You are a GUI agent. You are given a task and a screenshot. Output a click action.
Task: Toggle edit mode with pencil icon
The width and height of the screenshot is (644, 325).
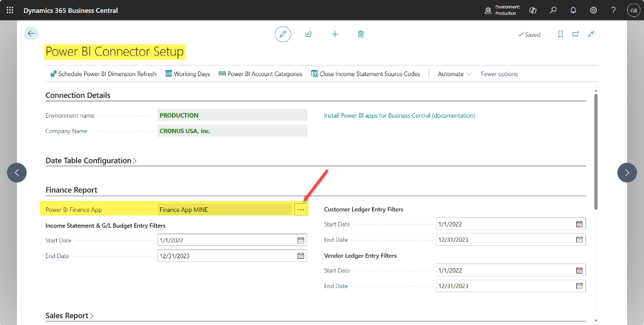pos(283,34)
